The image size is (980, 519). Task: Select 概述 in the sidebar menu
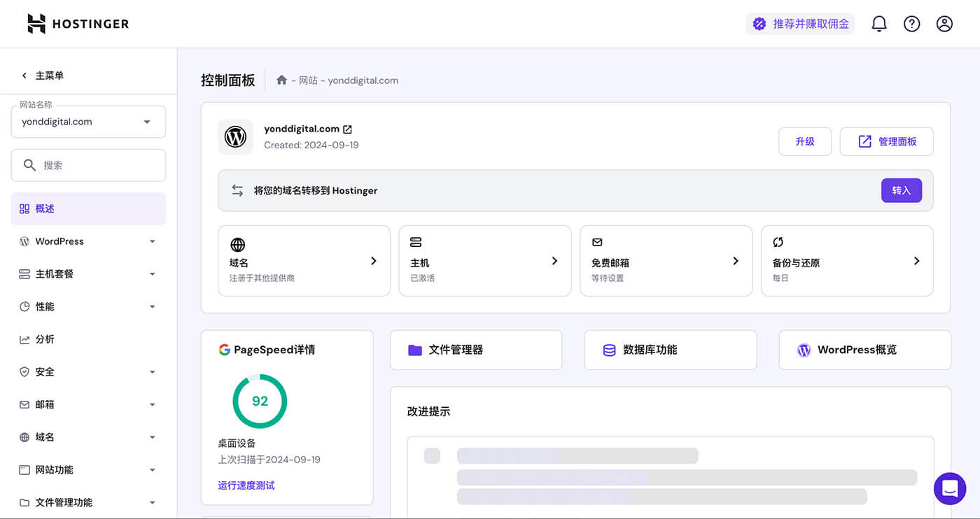[88, 208]
